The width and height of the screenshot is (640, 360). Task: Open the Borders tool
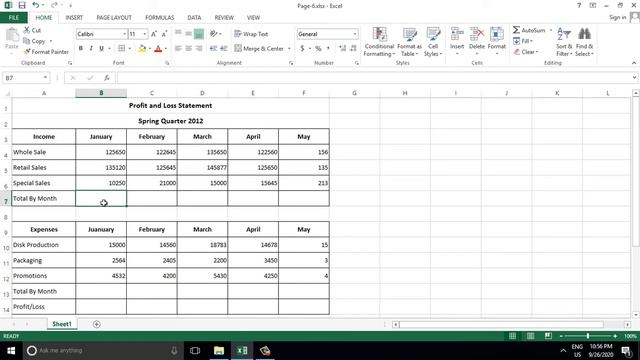122,49
